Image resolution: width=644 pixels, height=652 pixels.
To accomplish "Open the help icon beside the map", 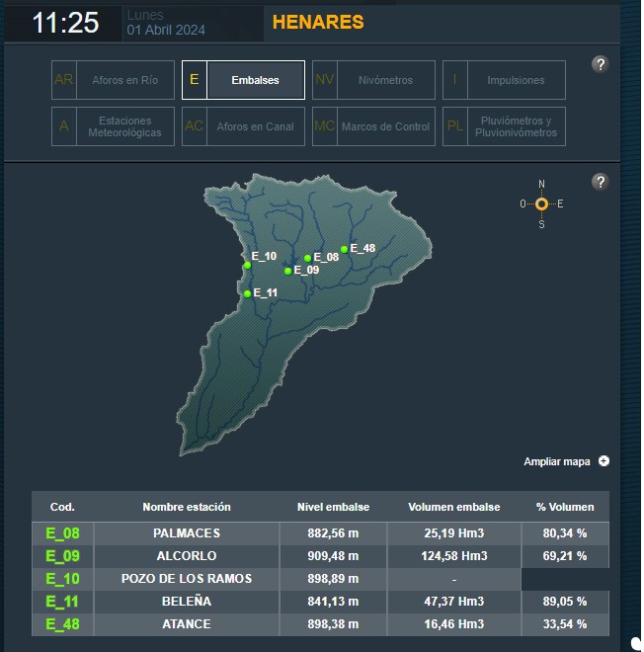I will coord(600,182).
